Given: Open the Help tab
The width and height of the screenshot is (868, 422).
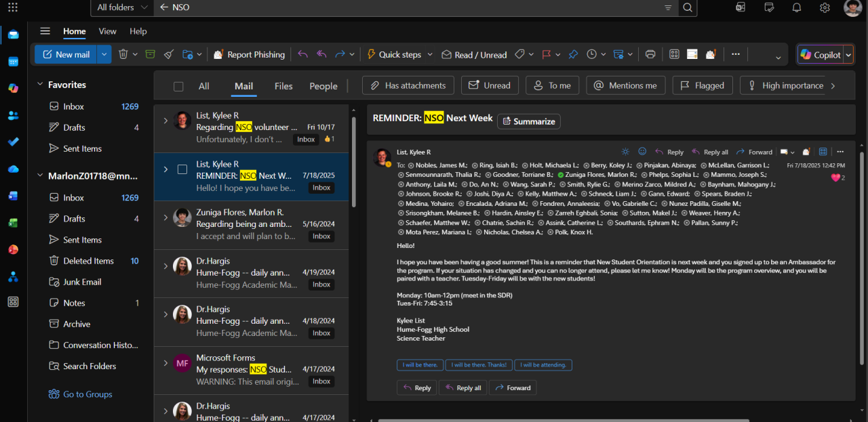Looking at the screenshot, I should click(138, 31).
